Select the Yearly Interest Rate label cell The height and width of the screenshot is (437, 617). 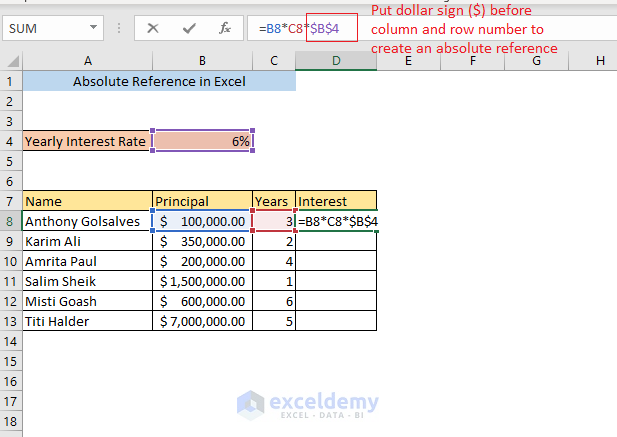coord(88,141)
